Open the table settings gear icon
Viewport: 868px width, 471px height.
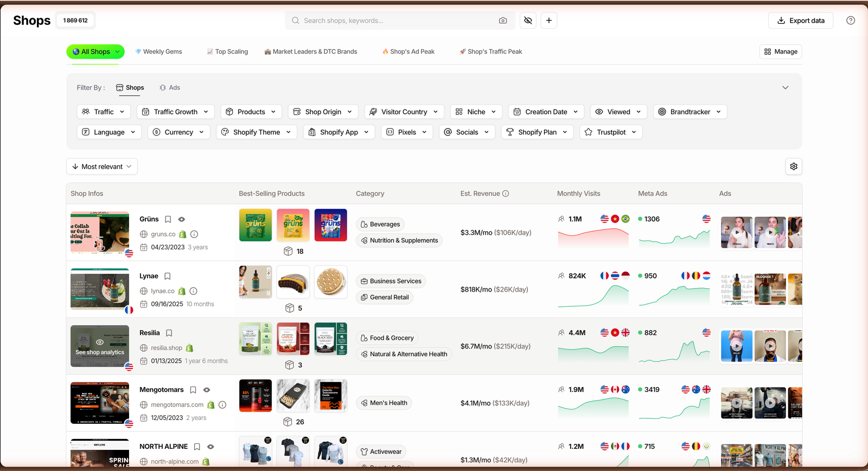(x=794, y=166)
